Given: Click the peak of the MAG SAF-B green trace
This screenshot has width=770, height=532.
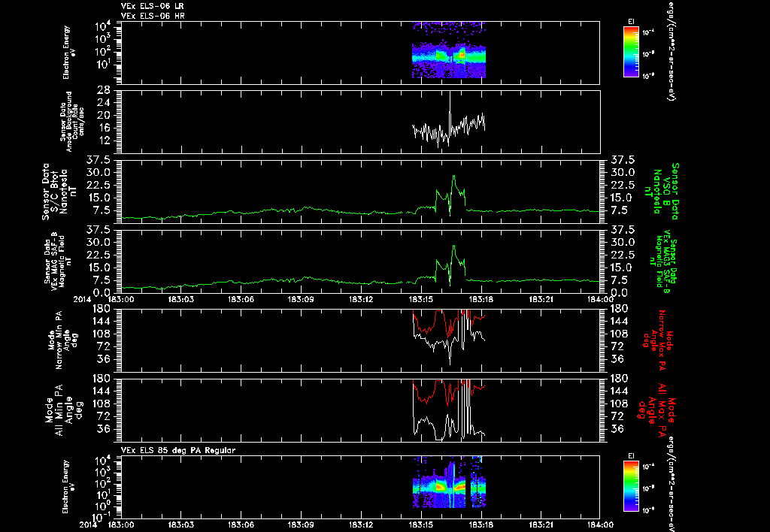Looking at the screenshot, I should click(453, 246).
